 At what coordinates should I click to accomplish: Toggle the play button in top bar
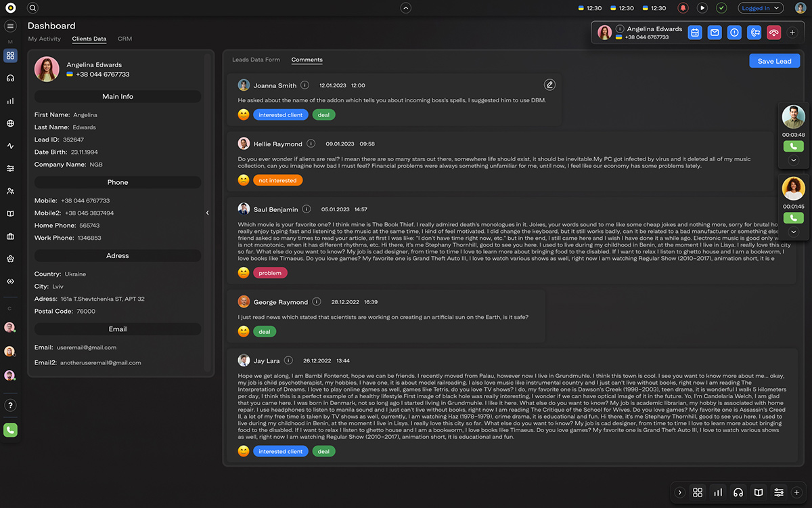[702, 8]
